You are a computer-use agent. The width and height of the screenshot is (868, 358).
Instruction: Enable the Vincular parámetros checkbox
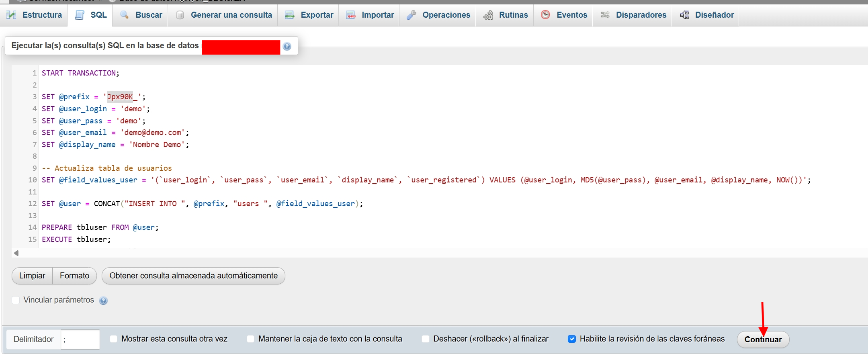coord(16,300)
